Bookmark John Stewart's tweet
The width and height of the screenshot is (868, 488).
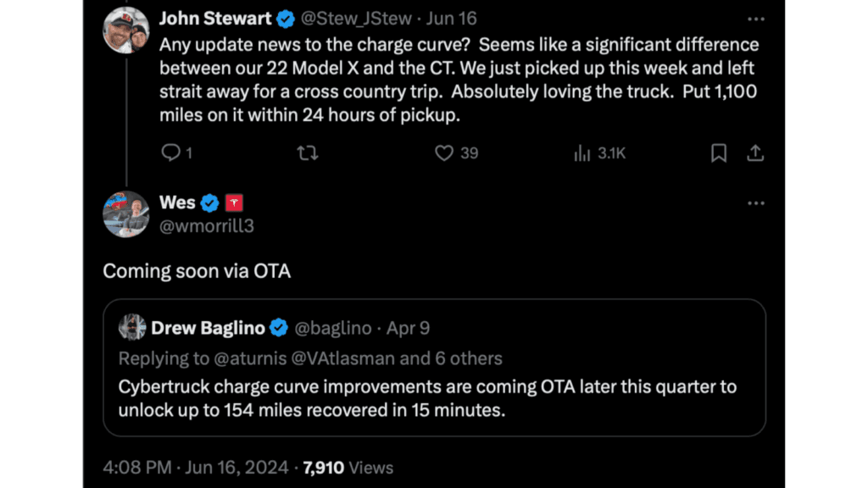coord(719,152)
